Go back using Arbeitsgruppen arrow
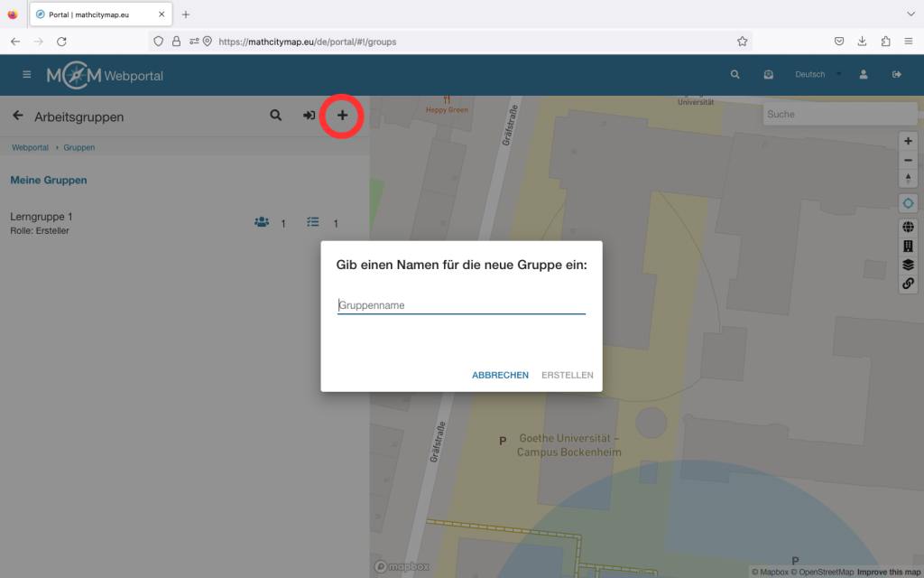 [x=17, y=116]
